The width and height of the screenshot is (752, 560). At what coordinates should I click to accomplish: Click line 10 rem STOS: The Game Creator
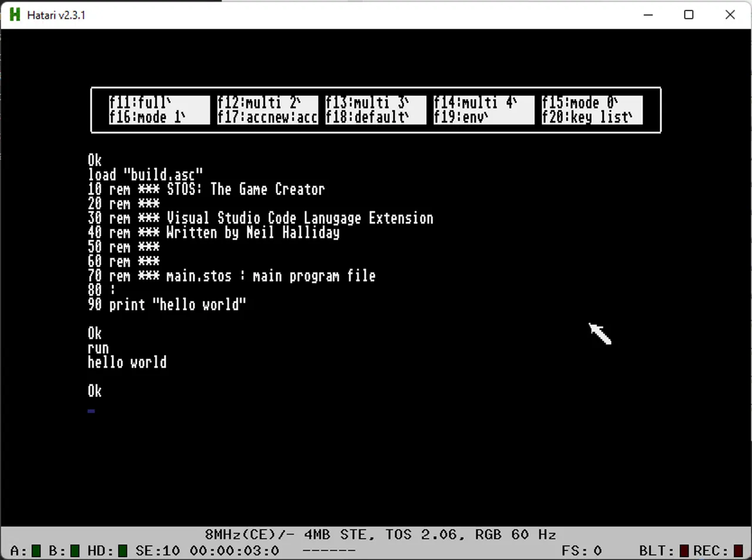[206, 189]
